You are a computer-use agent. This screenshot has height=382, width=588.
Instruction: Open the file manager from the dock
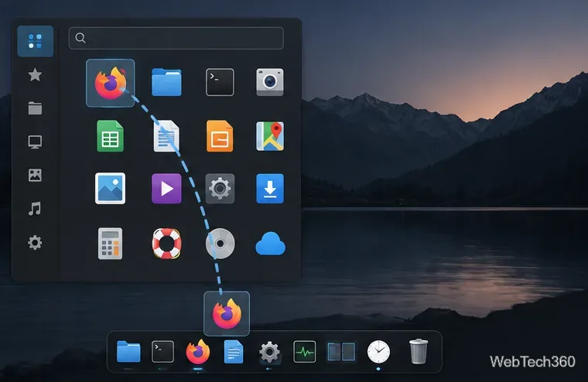(128, 352)
